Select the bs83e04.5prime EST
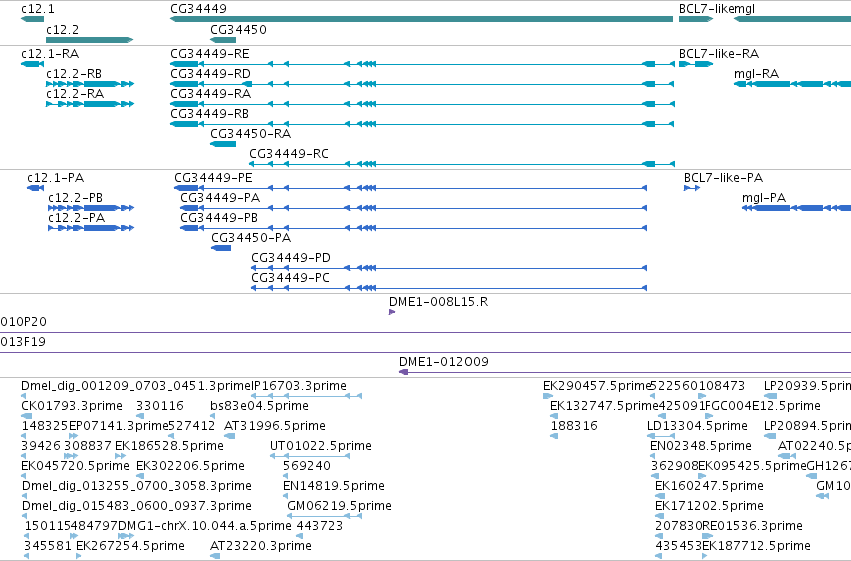851x561 pixels. [213, 416]
